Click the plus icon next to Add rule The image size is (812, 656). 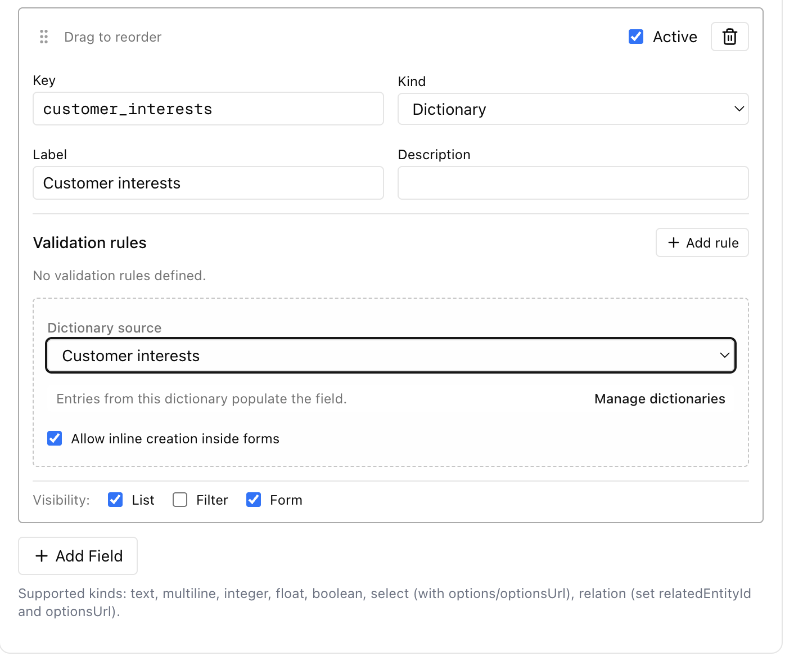pyautogui.click(x=673, y=242)
